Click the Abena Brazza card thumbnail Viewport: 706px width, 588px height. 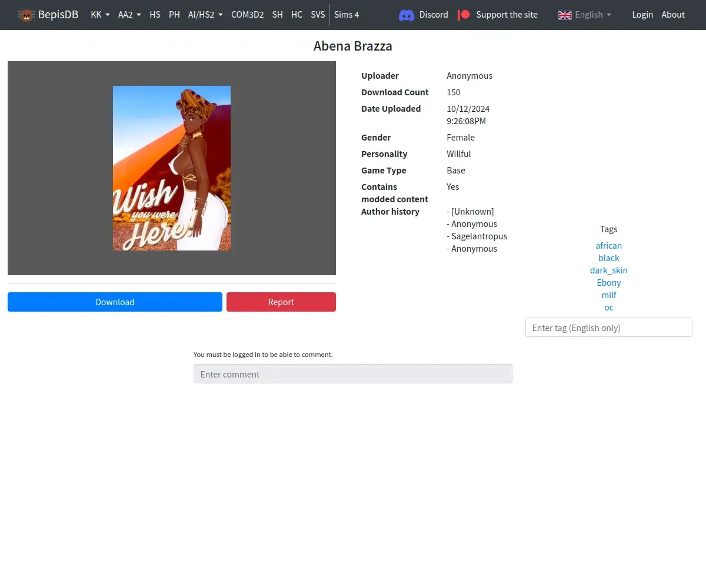(172, 168)
